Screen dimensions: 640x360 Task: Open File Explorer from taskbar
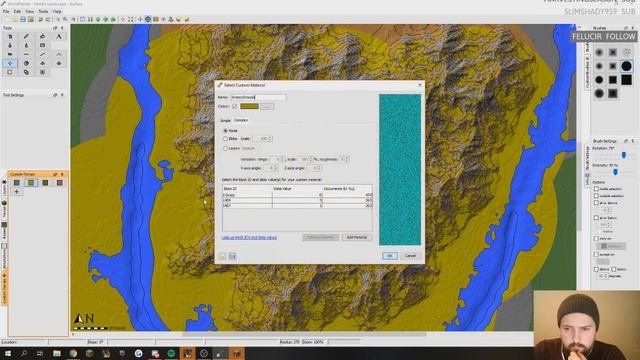[x=57, y=353]
